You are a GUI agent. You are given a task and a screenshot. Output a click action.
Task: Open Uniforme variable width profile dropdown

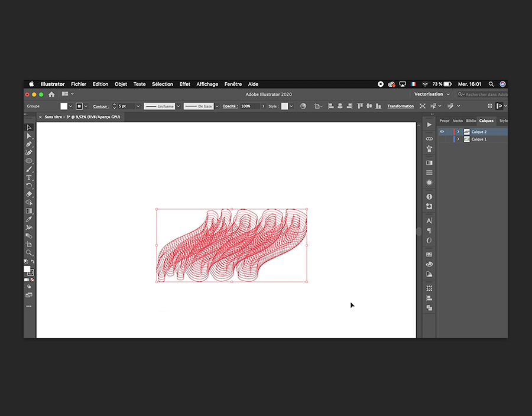[x=178, y=106]
